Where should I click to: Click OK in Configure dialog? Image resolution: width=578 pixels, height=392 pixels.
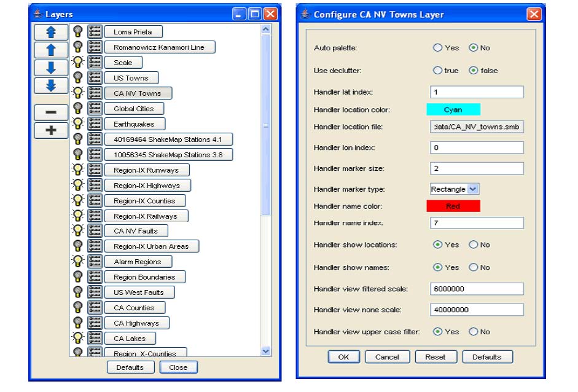point(343,356)
